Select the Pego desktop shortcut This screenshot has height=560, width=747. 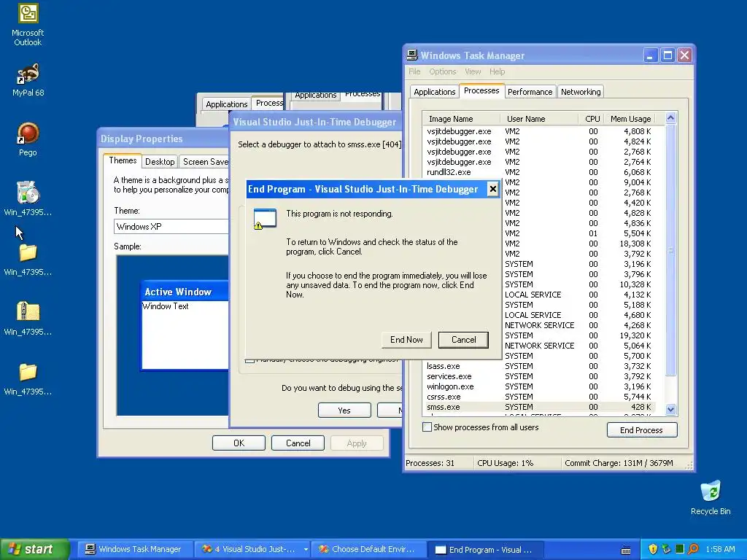point(28,139)
